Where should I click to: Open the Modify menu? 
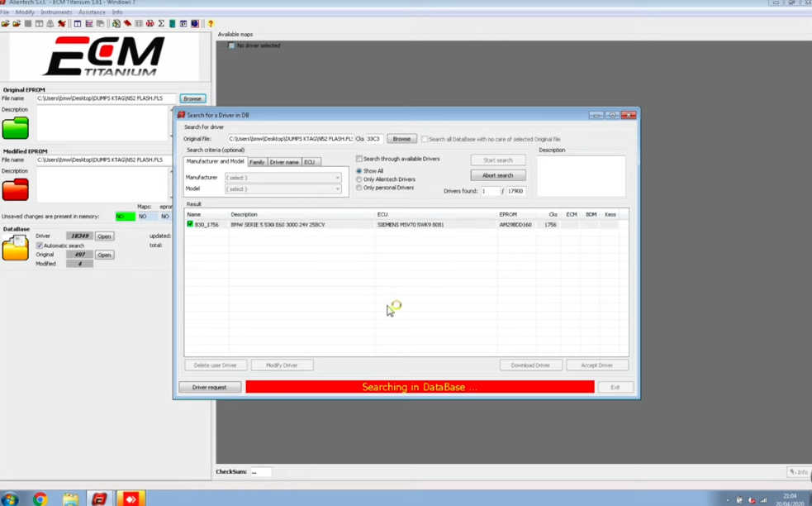click(24, 12)
